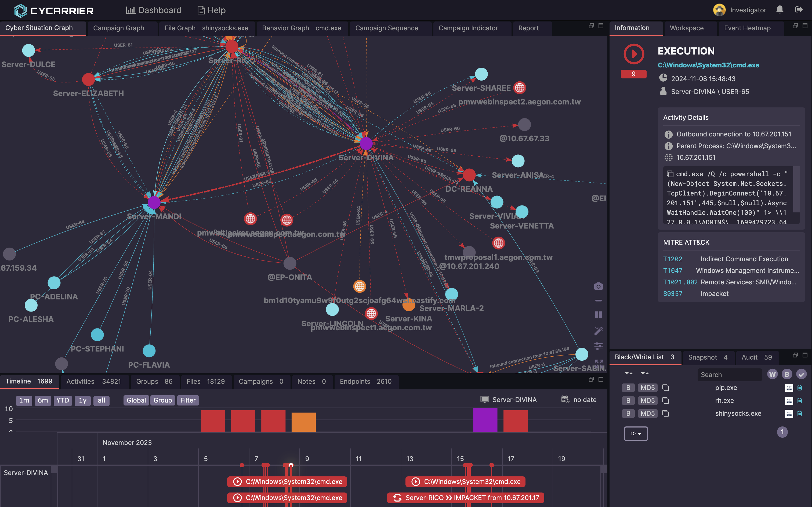
Task: Open the Event Heatmap tab
Action: point(747,28)
